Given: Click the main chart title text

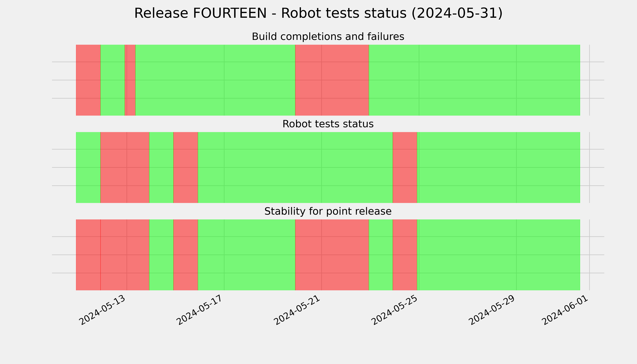Looking at the screenshot, I should click(318, 13).
